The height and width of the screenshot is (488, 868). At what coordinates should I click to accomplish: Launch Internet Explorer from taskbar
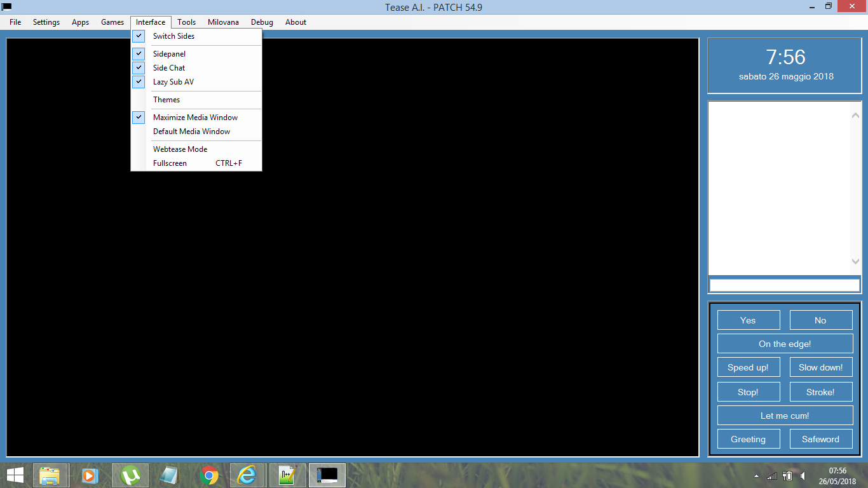[x=247, y=475]
